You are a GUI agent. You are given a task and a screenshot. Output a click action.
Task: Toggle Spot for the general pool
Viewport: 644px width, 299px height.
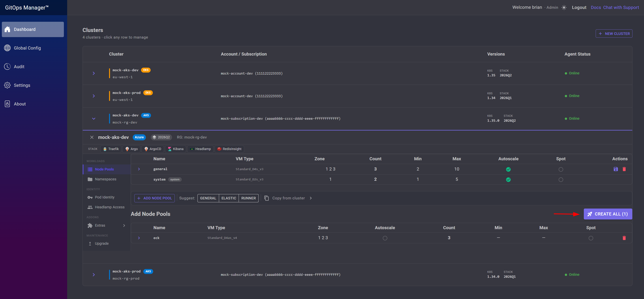pyautogui.click(x=561, y=169)
